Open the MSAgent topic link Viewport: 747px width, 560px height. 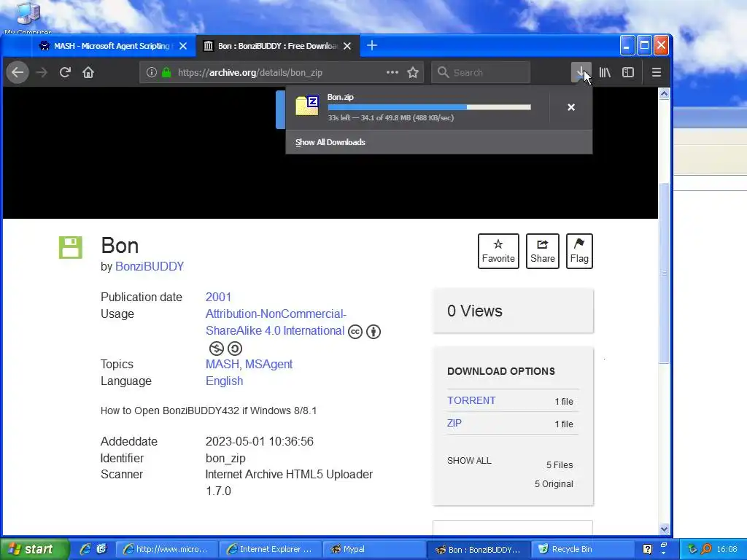[268, 365]
